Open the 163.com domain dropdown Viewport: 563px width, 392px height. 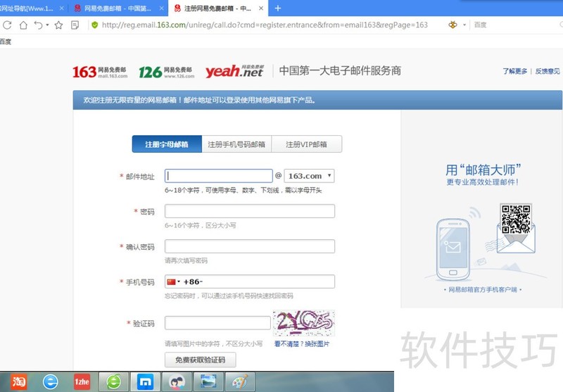(309, 176)
